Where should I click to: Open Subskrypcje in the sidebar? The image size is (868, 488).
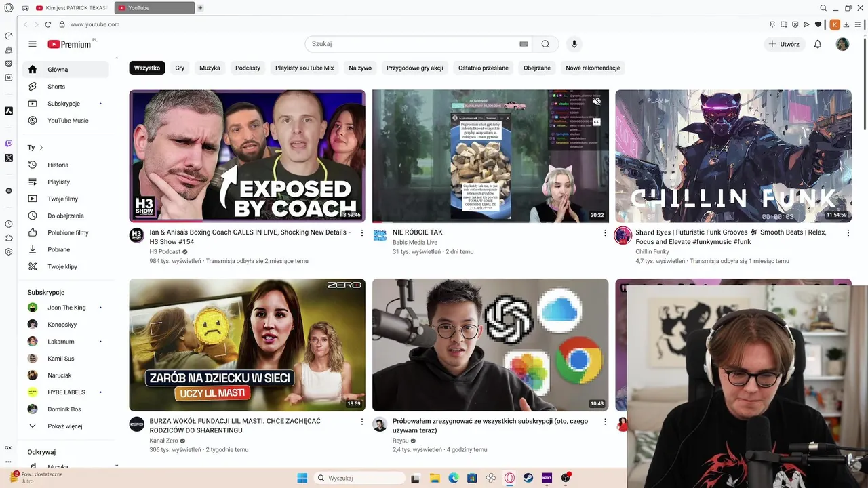65,104
